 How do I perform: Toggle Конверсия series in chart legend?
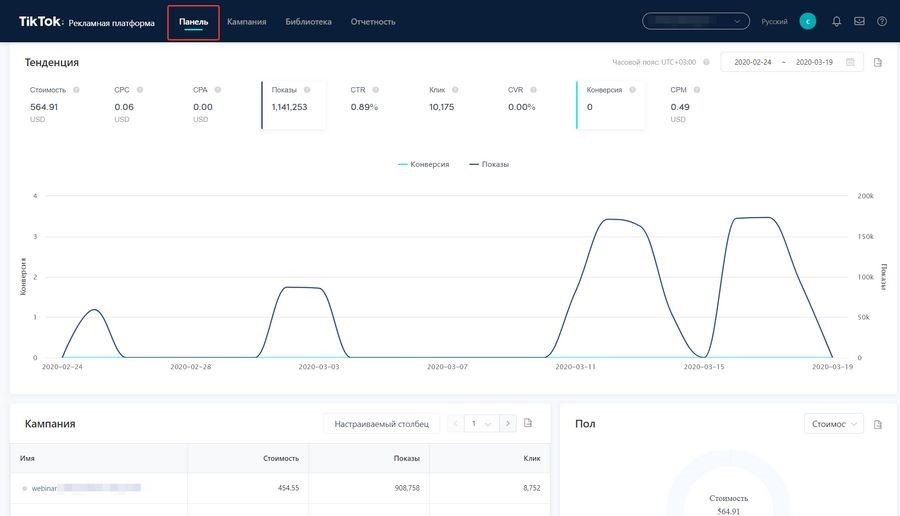pyautogui.click(x=424, y=164)
